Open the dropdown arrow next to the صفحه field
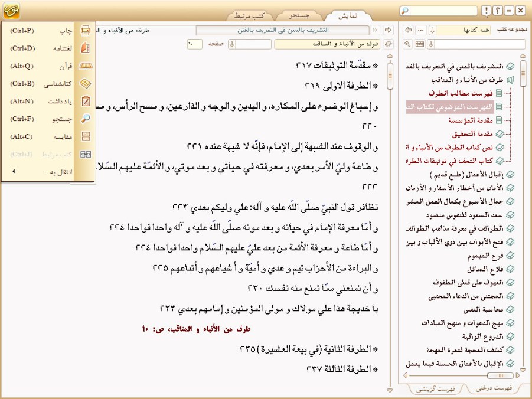This screenshot has width=532, height=399. click(x=232, y=44)
